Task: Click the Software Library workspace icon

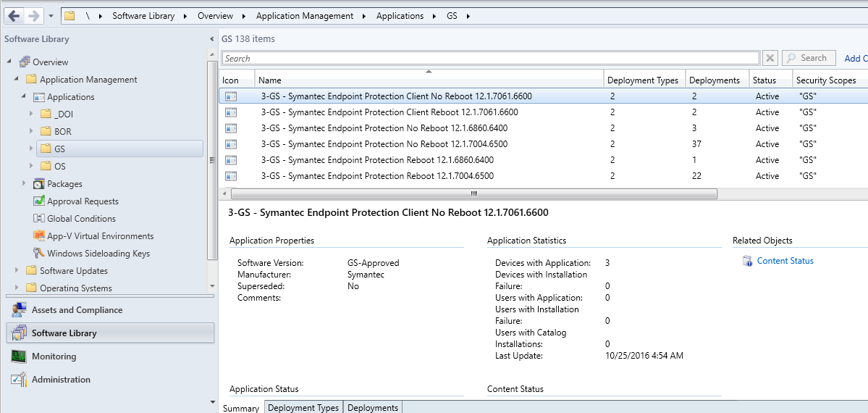Action: 19,333
